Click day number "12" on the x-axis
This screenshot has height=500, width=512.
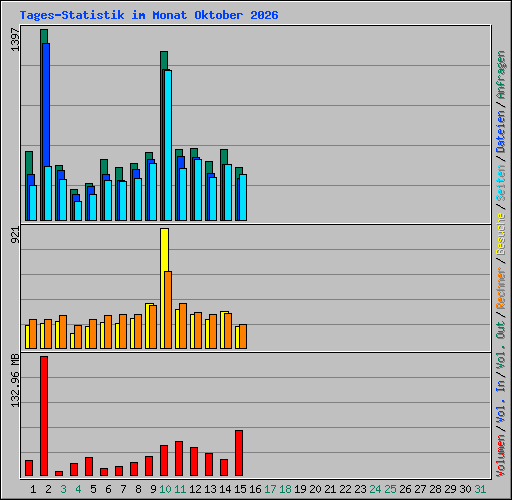[195, 489]
